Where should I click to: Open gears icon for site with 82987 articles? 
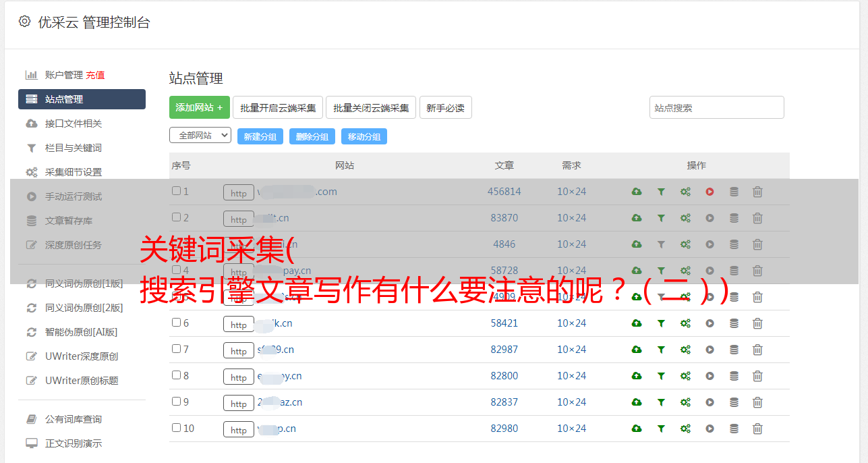pos(685,350)
